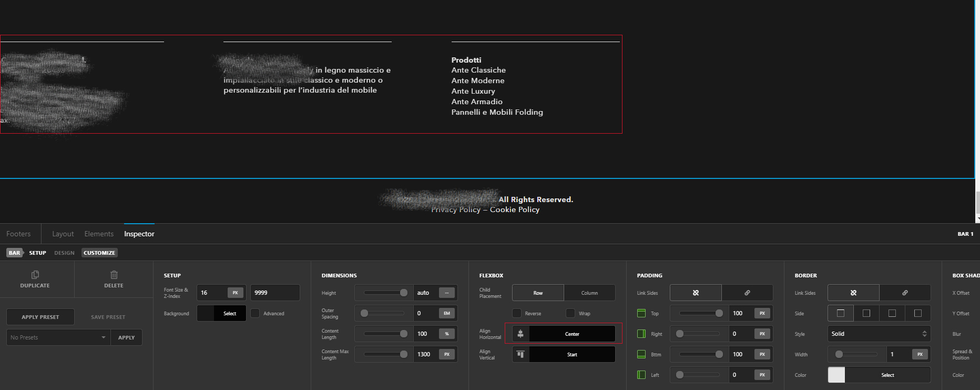Screen dimensions: 980x390
Task: Focus the Font Size field showing 16
Action: [212, 293]
